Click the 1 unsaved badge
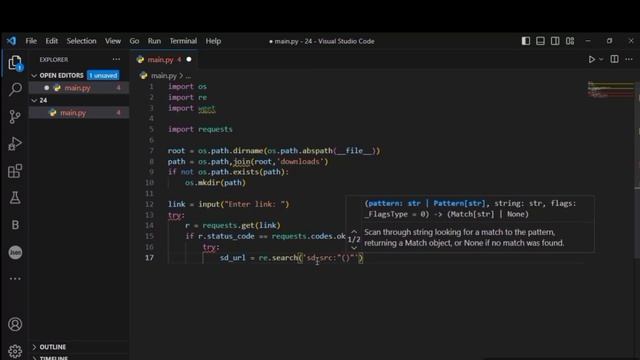 tap(103, 76)
